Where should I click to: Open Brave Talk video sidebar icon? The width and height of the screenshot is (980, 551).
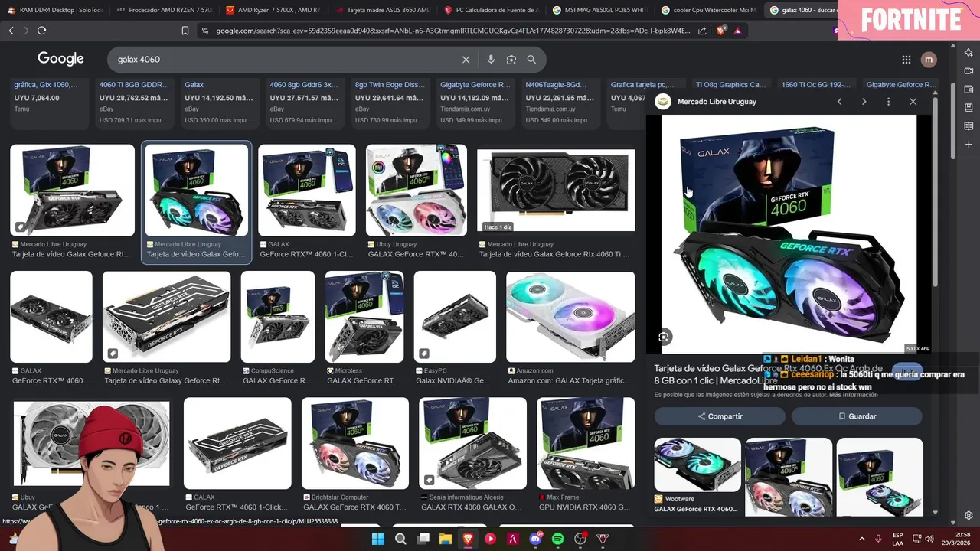(969, 71)
